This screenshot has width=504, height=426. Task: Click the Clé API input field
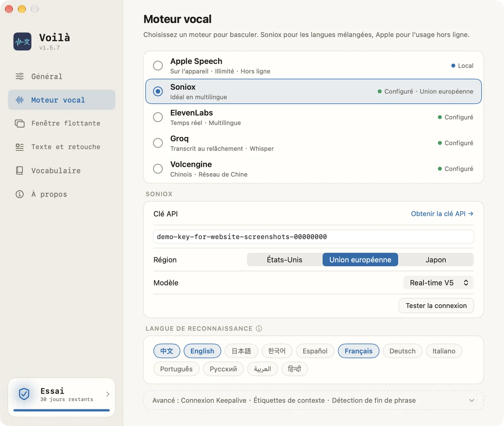(x=314, y=237)
